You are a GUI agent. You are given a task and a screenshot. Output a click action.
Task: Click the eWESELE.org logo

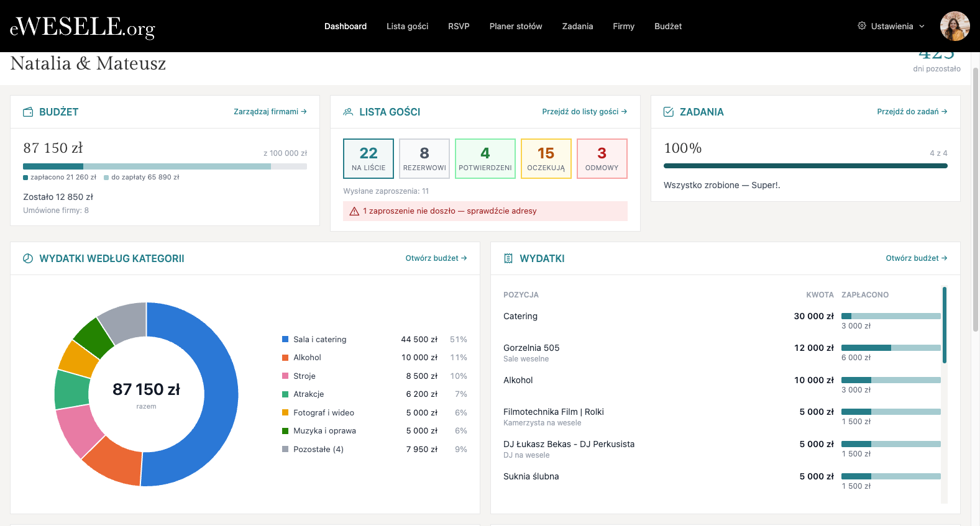tap(83, 26)
